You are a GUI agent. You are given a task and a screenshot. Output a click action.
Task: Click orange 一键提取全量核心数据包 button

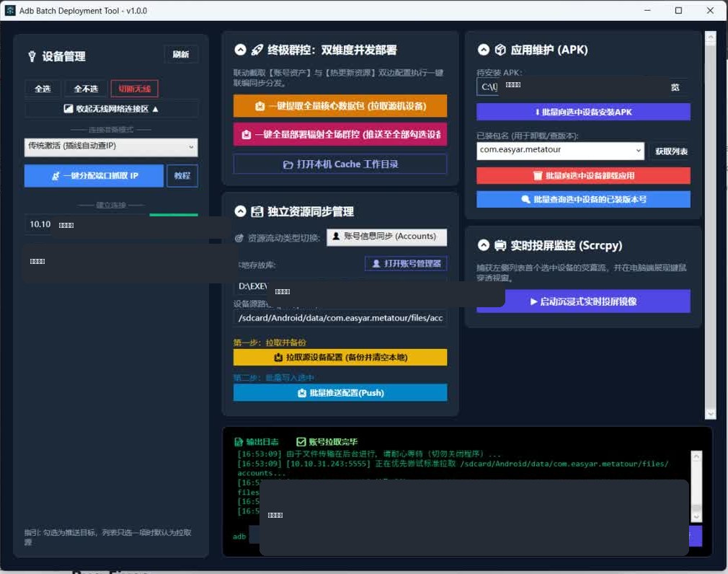click(x=340, y=106)
